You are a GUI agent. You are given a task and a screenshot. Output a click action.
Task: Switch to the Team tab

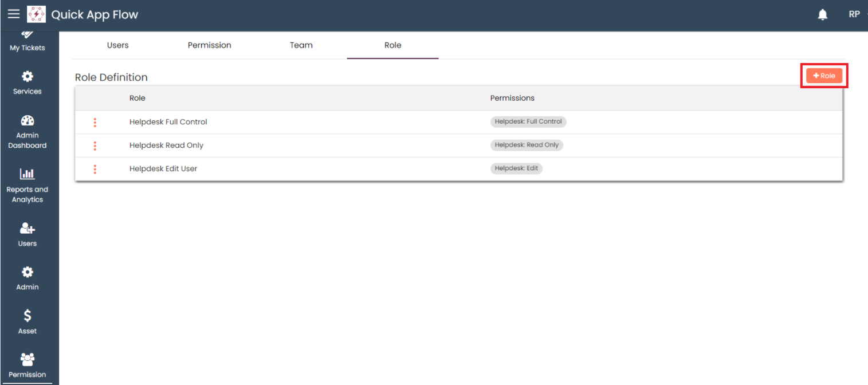pos(301,45)
